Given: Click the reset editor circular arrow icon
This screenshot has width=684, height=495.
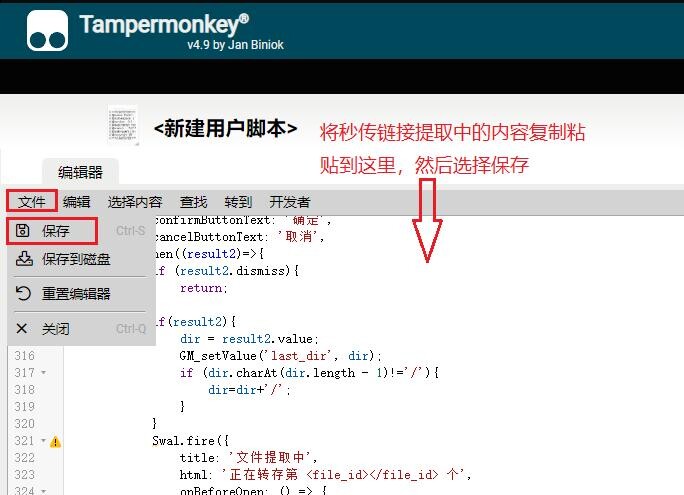Looking at the screenshot, I should [x=23, y=294].
